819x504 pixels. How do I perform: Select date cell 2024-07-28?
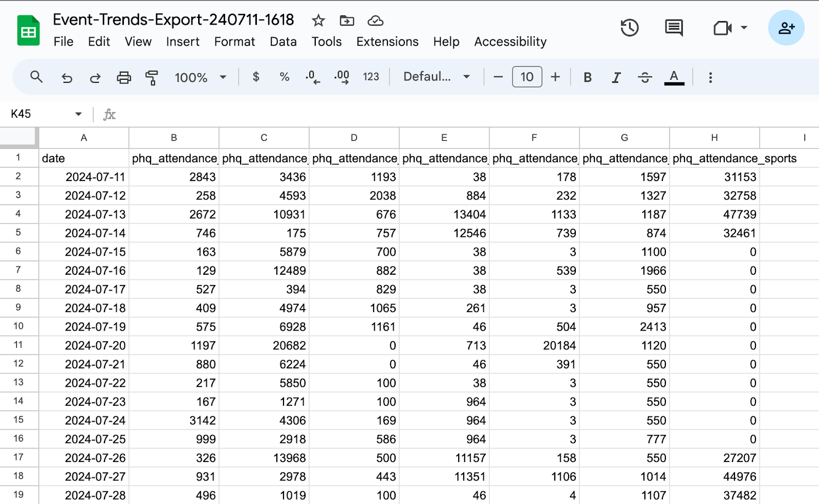84,495
